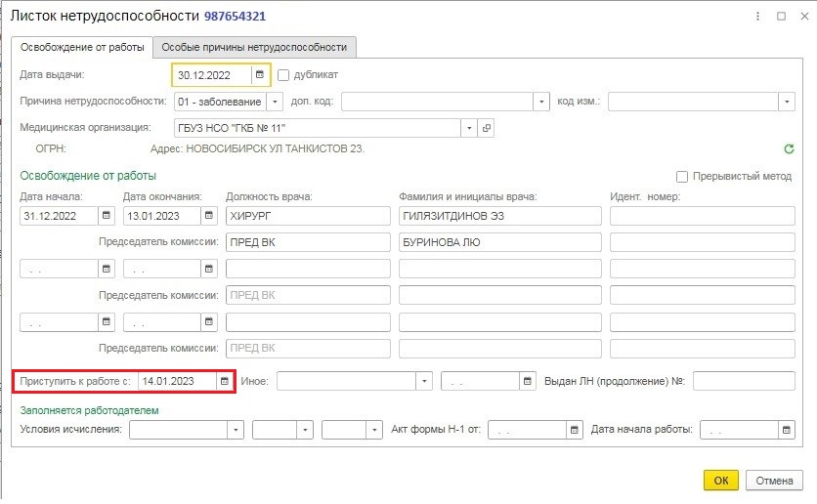The height and width of the screenshot is (504, 817).
Task: Expand the доп. код dropdown arrow
Action: tap(541, 102)
